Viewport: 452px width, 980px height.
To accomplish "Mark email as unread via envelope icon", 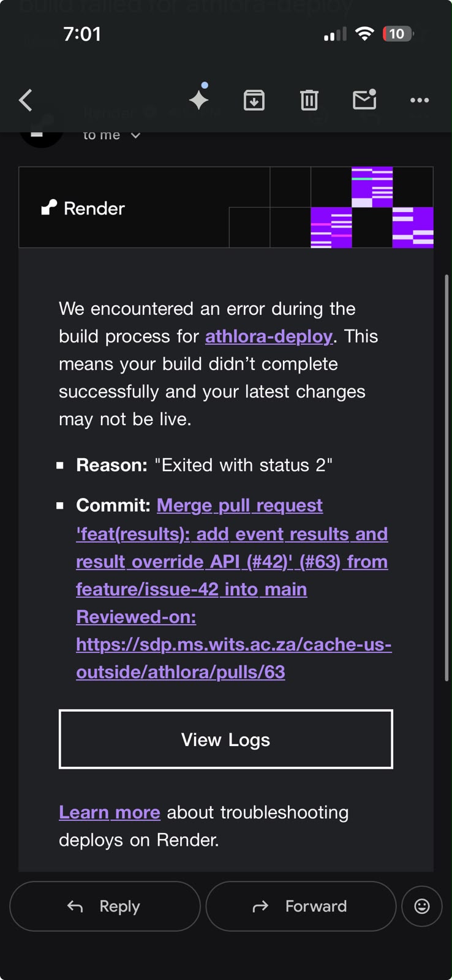I will click(364, 99).
